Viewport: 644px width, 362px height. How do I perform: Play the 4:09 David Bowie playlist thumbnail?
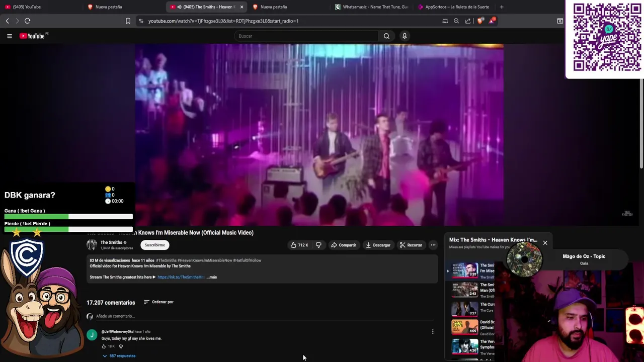coord(464,327)
